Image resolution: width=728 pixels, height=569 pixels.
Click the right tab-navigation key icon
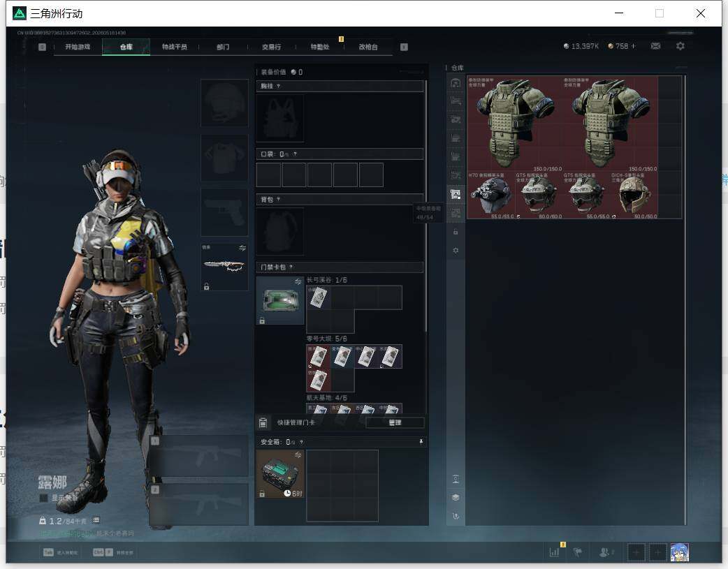(404, 47)
